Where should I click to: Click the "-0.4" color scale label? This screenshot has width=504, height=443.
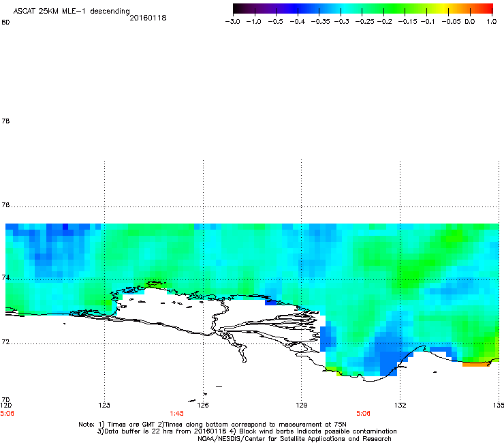click(x=298, y=22)
